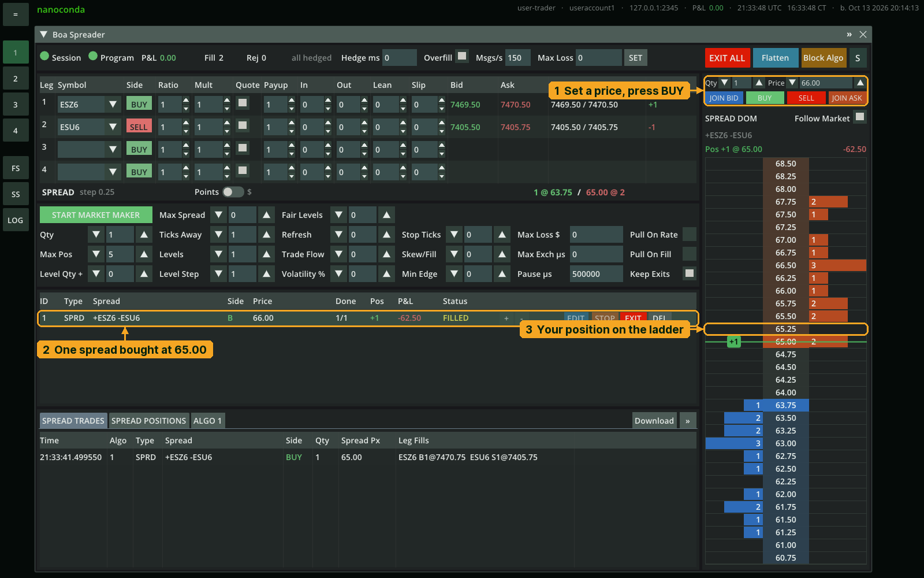The image size is (924, 578).
Task: Open the LOG sidebar item
Action: (x=16, y=220)
